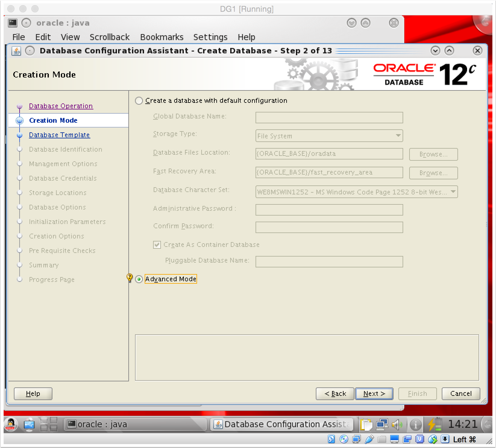
Task: Click the VirtualBox optical disc status icon
Action: [344, 439]
